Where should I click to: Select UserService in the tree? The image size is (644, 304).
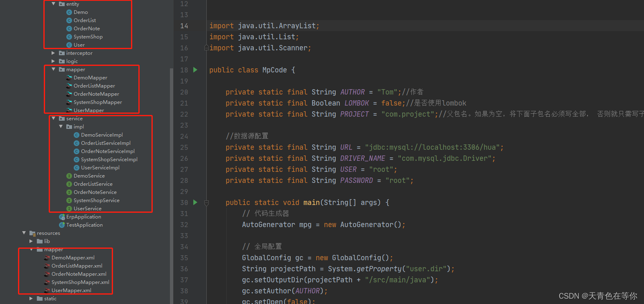click(x=88, y=208)
